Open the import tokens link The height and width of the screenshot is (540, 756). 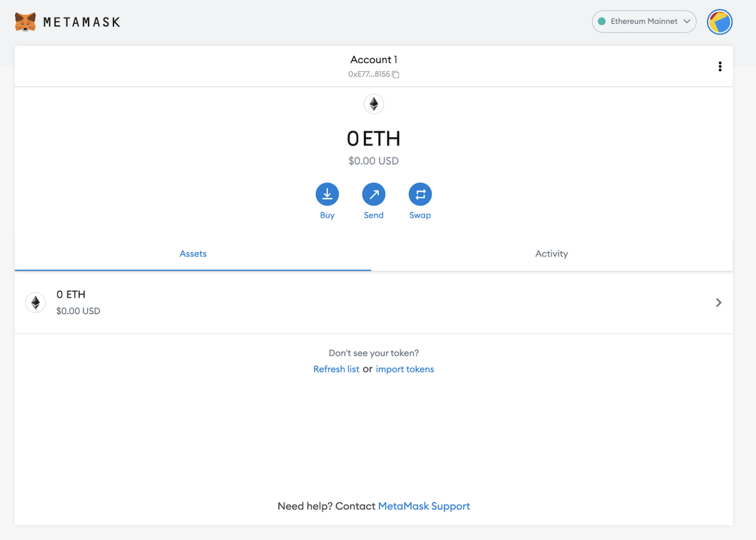(x=405, y=369)
